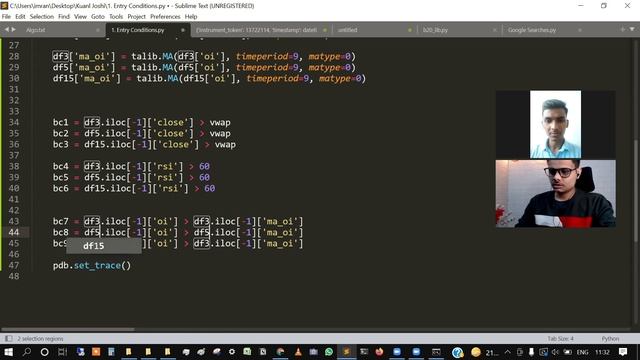
Task: Click the lower webcam video feed
Action: (x=556, y=193)
